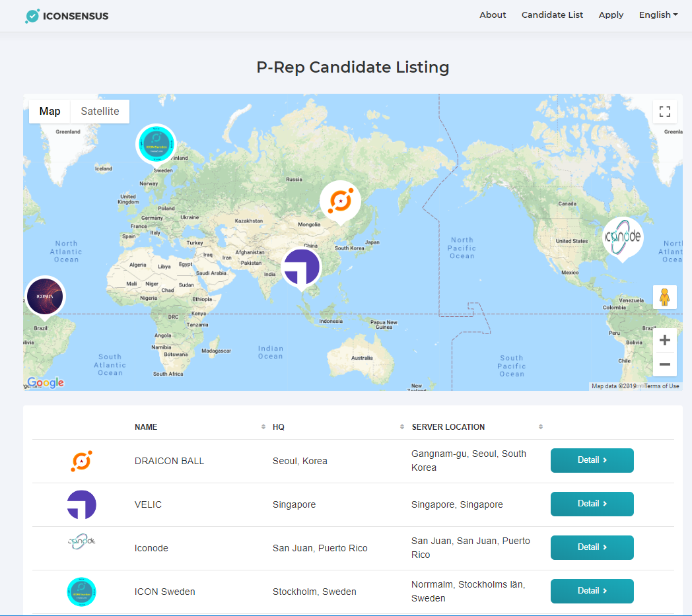The width and height of the screenshot is (692, 616).
Task: Toggle fullscreen map view
Action: pos(664,112)
